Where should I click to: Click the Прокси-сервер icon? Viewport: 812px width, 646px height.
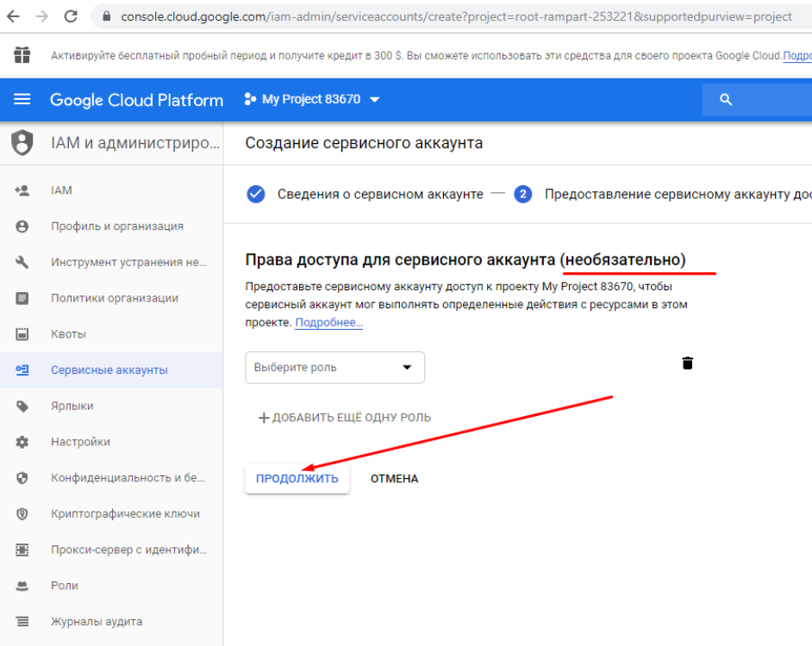[22, 550]
